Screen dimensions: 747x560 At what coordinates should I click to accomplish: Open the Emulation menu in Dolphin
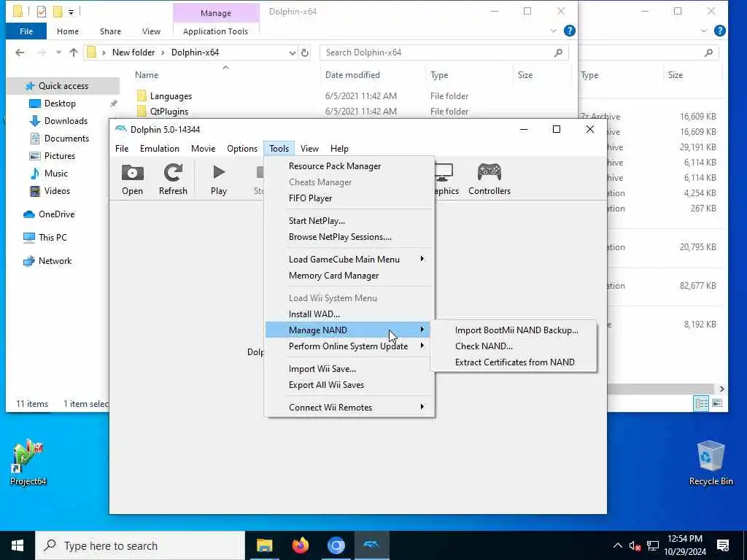click(160, 149)
